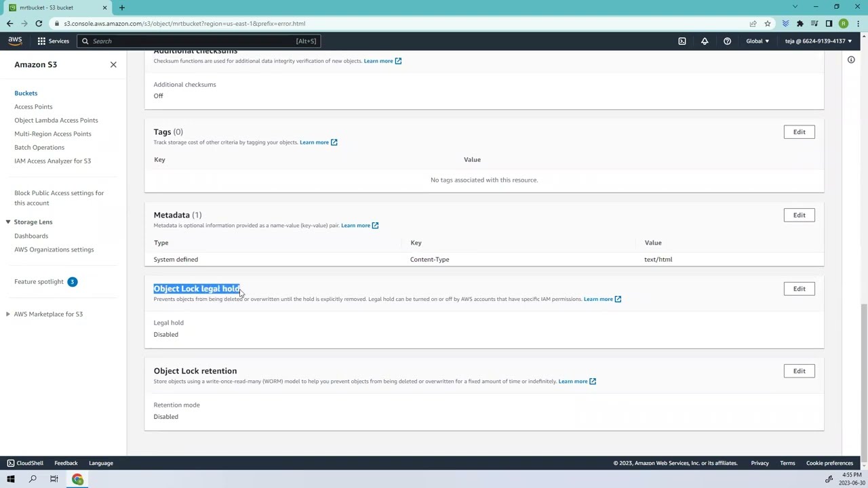Open Block Public Access settings for this account
The image size is (868, 488).
pos(59,198)
